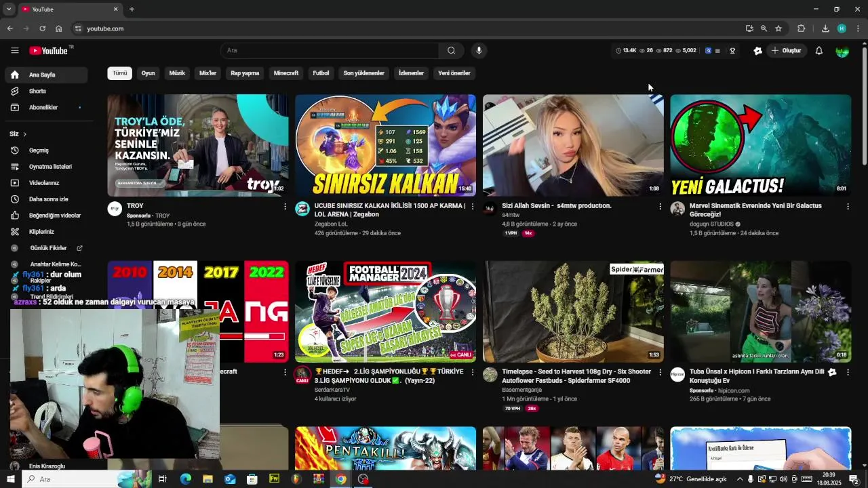
Task: Start voice search with microphone icon
Action: [479, 50]
